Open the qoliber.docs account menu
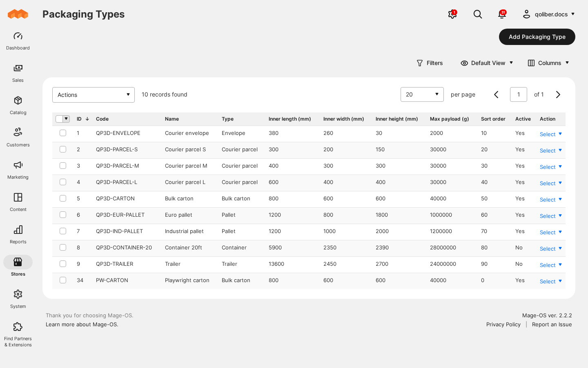 [x=549, y=14]
